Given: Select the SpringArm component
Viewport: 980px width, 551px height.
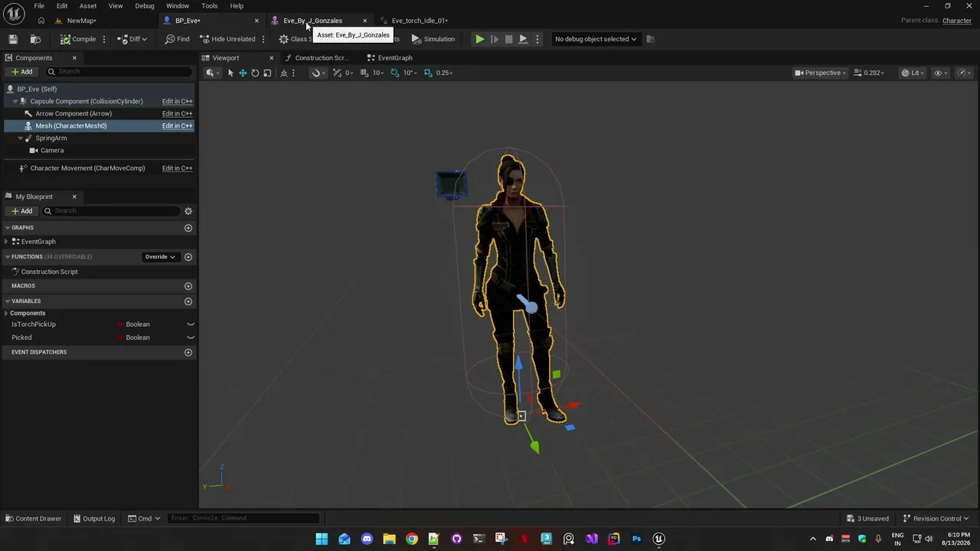Looking at the screenshot, I should pyautogui.click(x=51, y=138).
